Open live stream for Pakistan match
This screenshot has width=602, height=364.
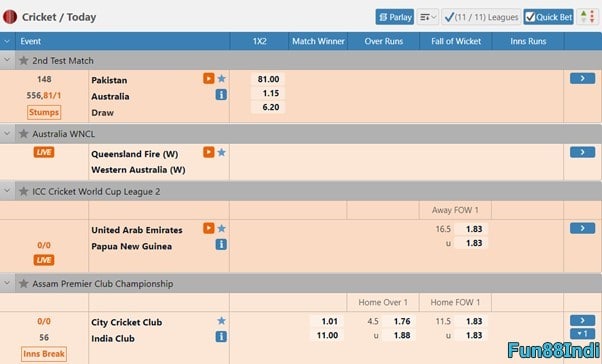click(208, 78)
